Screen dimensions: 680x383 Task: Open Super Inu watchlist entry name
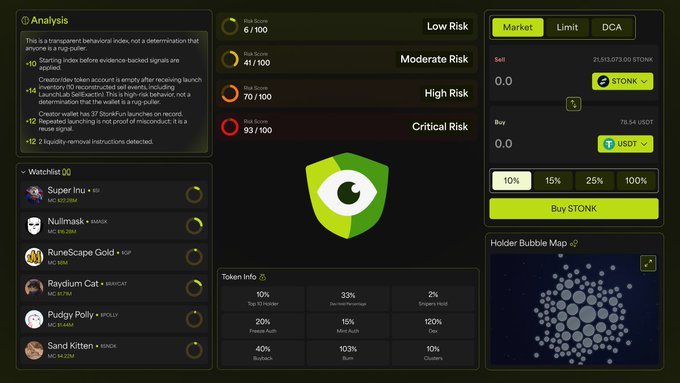click(x=66, y=190)
